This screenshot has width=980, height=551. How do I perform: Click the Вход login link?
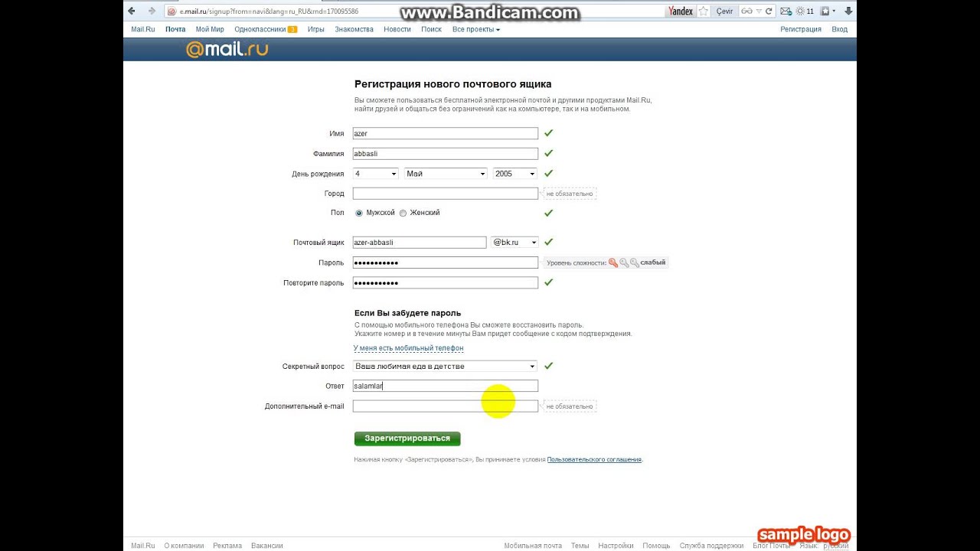[839, 29]
